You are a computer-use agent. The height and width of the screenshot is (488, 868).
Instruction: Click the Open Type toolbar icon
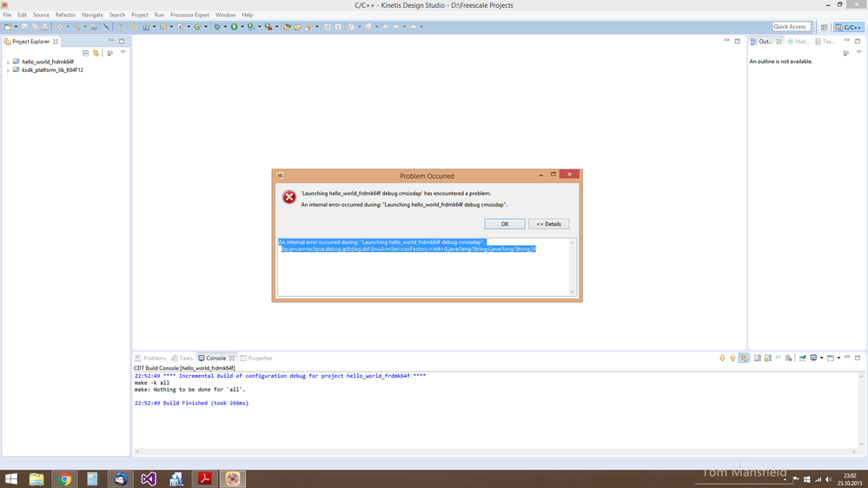point(287,27)
